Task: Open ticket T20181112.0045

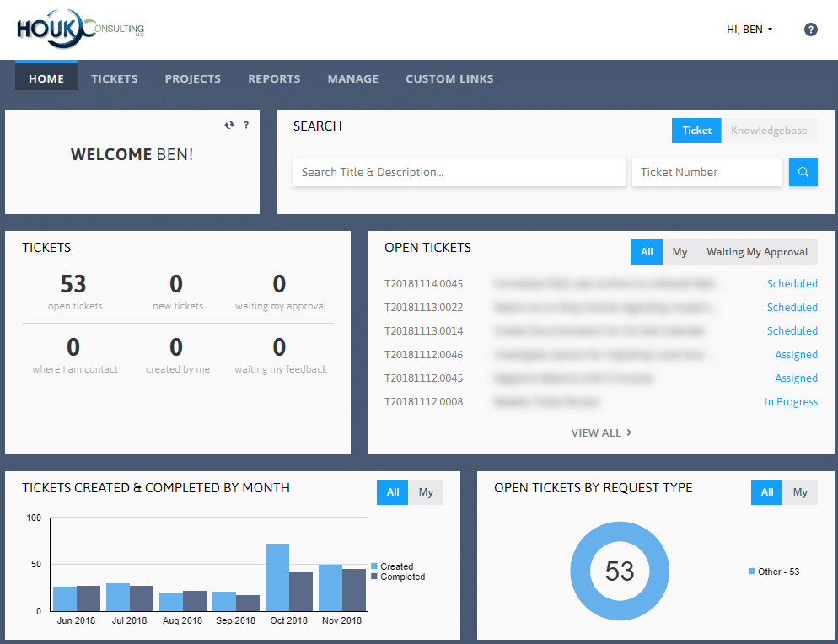Action: (423, 378)
